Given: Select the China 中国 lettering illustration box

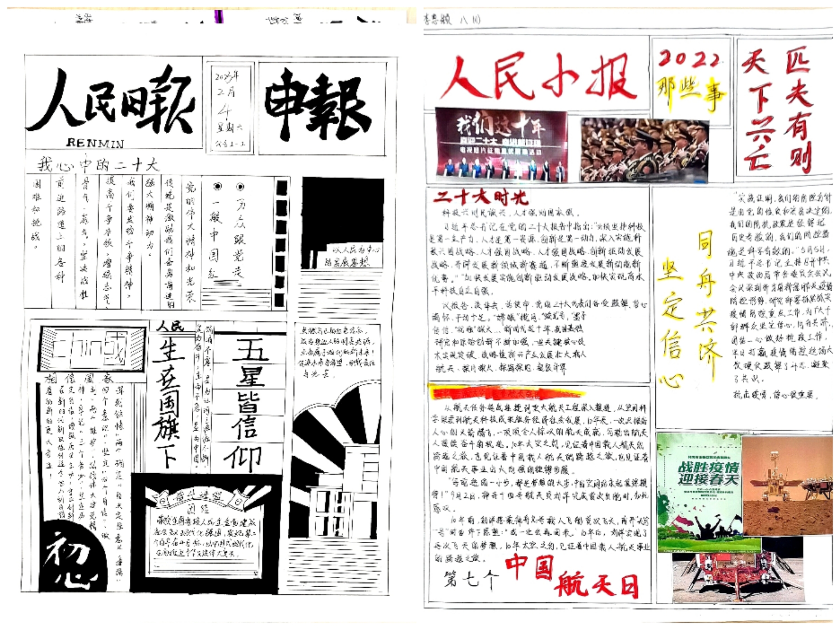Looking at the screenshot, I should [92, 348].
